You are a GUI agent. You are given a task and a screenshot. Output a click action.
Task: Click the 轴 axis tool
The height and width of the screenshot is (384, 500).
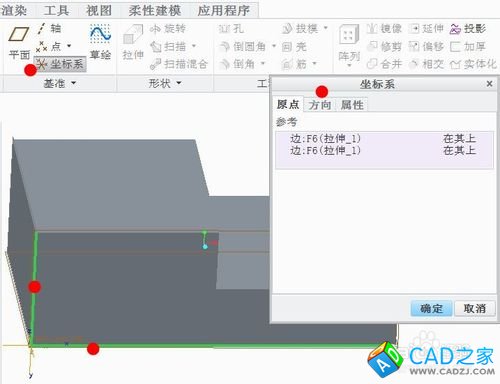pos(49,29)
